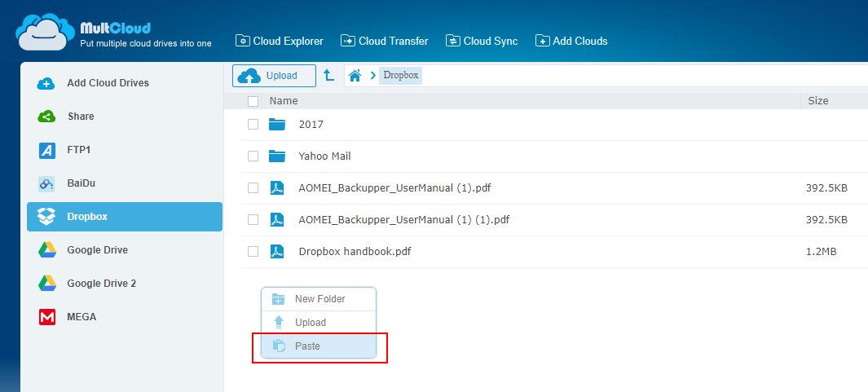This screenshot has width=868, height=392.
Task: Select file name Dropbox handbook.pdf
Action: tap(355, 251)
